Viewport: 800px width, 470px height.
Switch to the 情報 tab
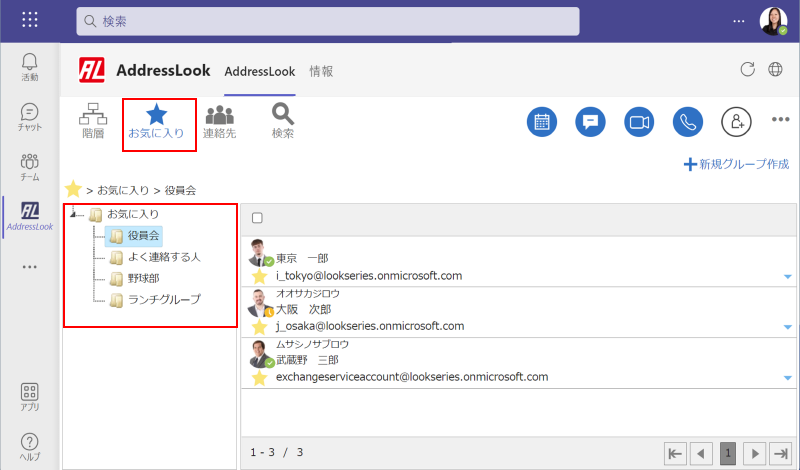click(x=321, y=72)
